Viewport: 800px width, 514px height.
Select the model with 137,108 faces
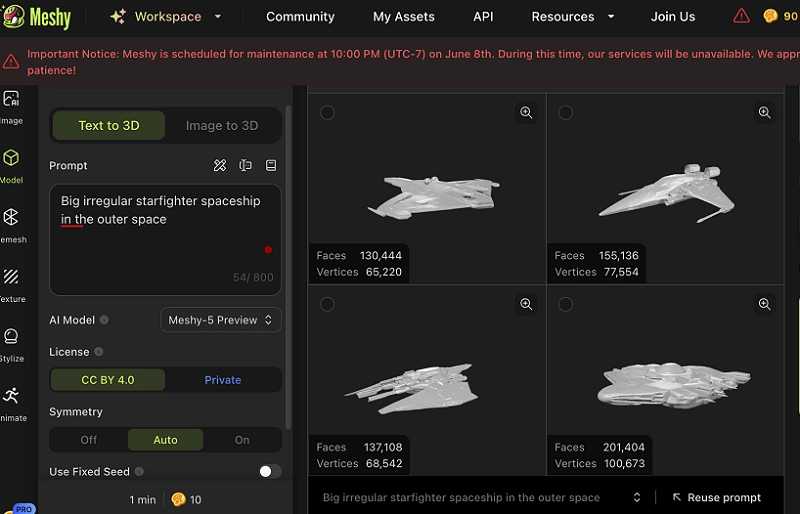327,304
